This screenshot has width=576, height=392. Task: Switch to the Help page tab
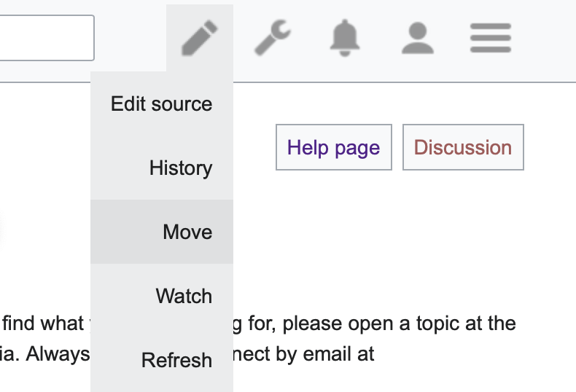[x=334, y=148]
